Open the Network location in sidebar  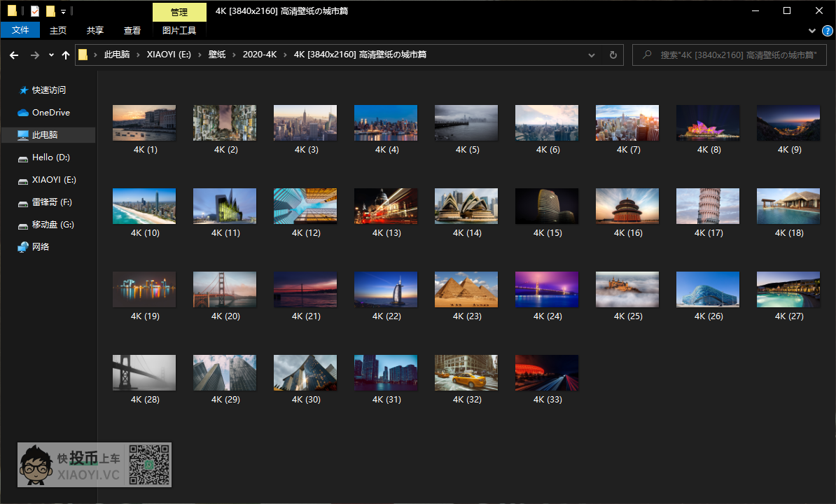pyautogui.click(x=41, y=247)
